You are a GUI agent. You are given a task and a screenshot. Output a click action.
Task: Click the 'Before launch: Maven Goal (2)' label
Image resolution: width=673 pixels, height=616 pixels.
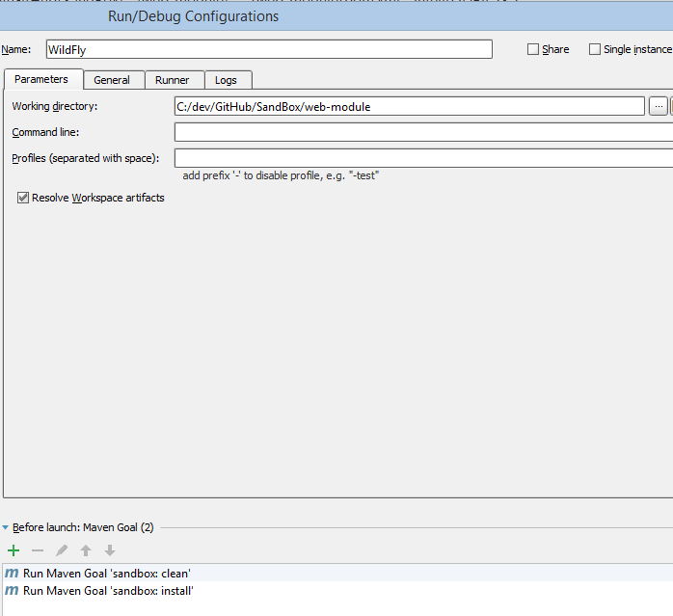tap(83, 527)
